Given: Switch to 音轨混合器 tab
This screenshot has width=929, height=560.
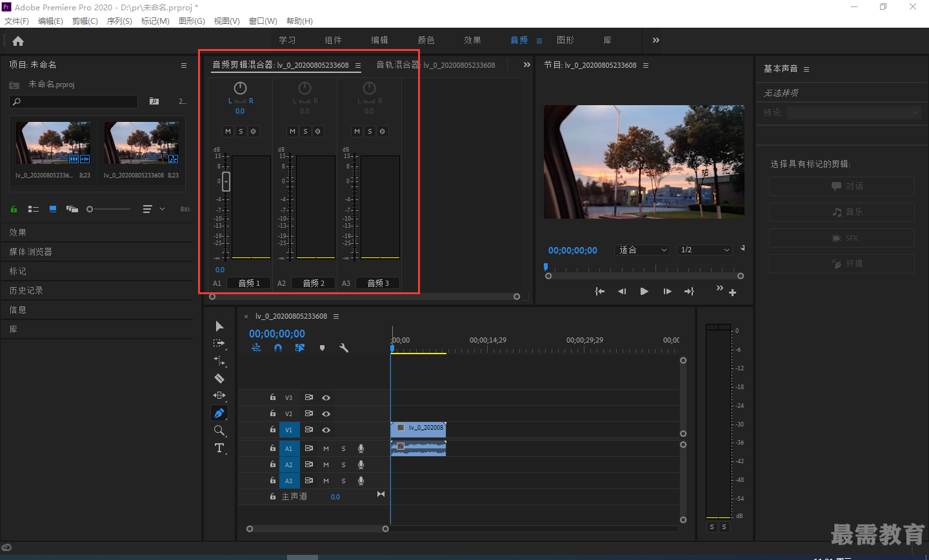Looking at the screenshot, I should tap(436, 65).
